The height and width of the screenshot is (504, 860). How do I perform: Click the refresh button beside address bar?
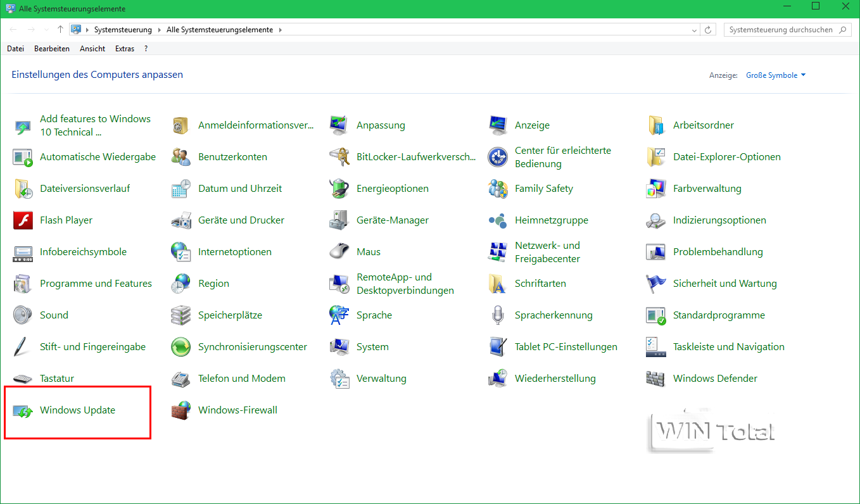[709, 30]
